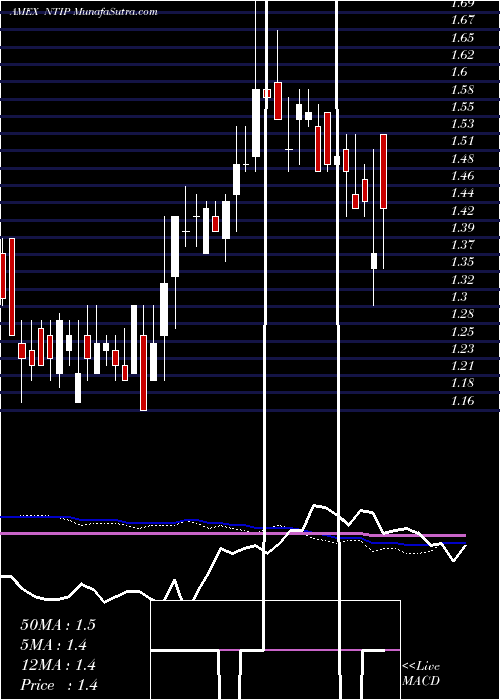Click the 1.48 price axis label
This screenshot has height=700, width=500.
click(462, 158)
